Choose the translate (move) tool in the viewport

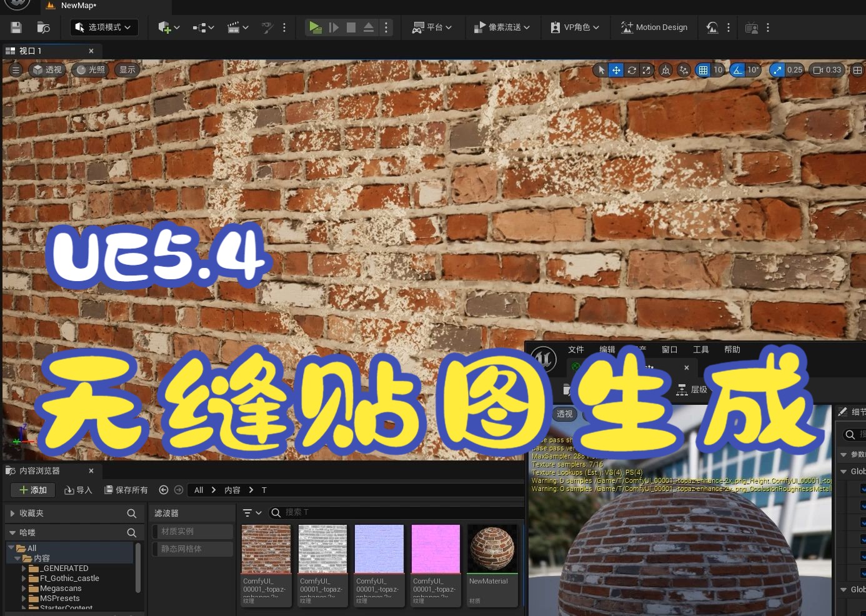coord(616,70)
